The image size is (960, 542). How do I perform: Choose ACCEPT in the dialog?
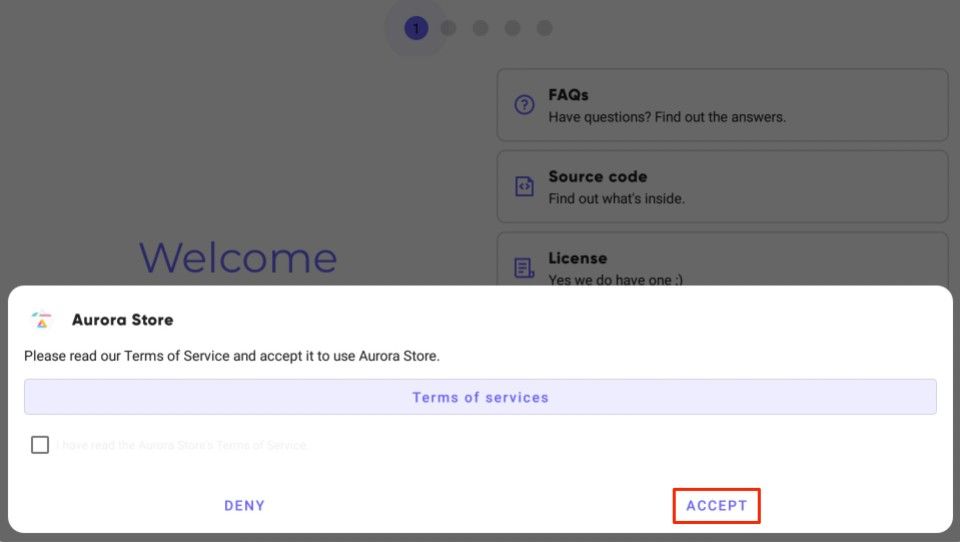pos(716,506)
